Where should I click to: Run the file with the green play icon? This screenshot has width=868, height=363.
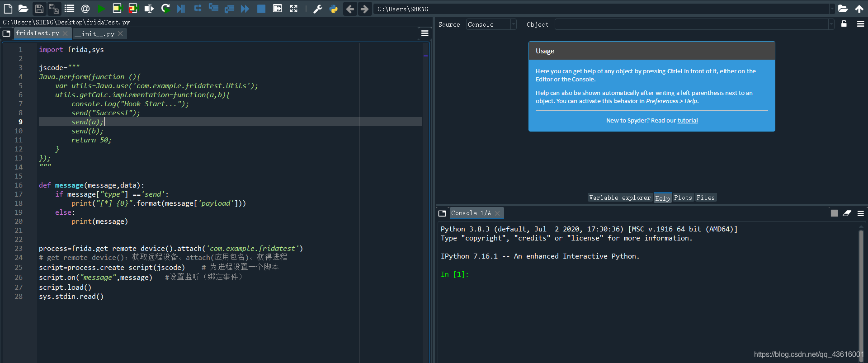[101, 9]
